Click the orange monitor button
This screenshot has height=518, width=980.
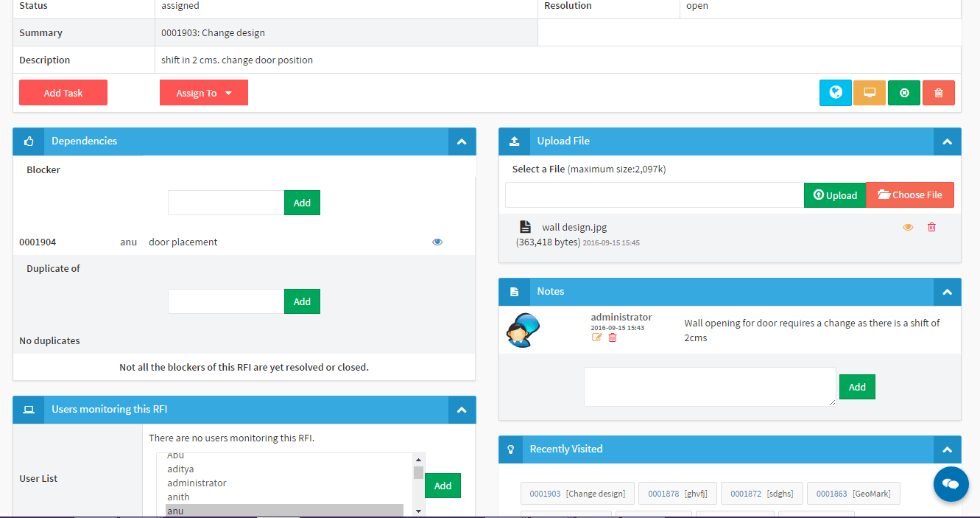(x=870, y=93)
